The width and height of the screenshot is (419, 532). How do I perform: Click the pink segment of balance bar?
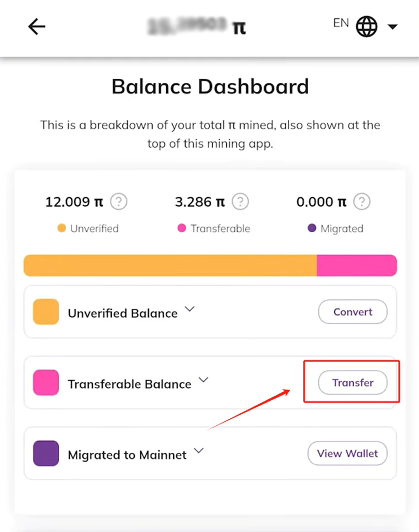coord(356,265)
